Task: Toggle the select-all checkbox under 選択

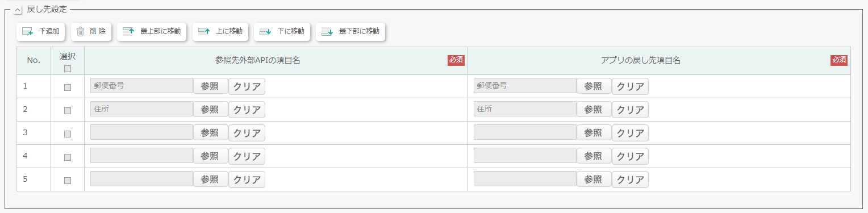Action: point(68,69)
